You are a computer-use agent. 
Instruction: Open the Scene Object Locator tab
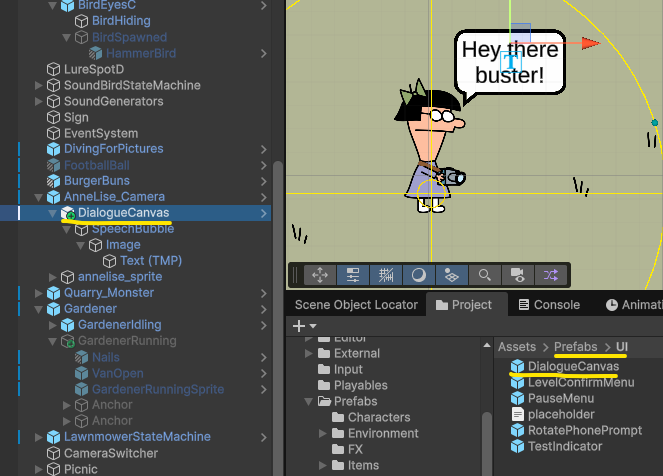[x=354, y=305]
